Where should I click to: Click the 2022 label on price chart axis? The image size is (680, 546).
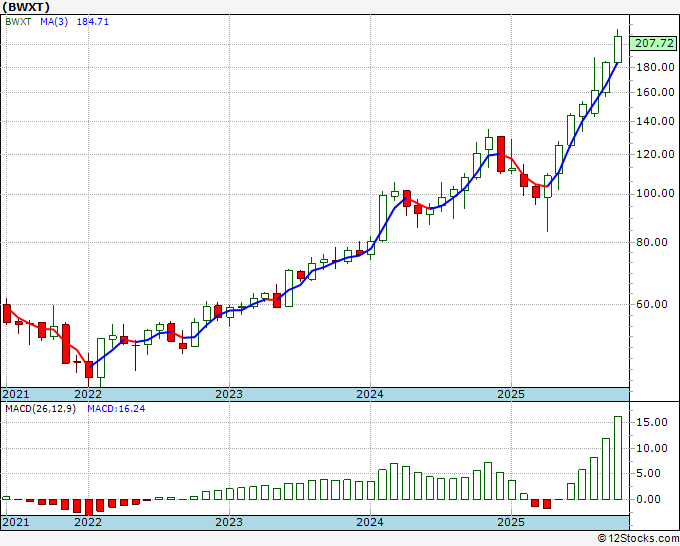88,394
